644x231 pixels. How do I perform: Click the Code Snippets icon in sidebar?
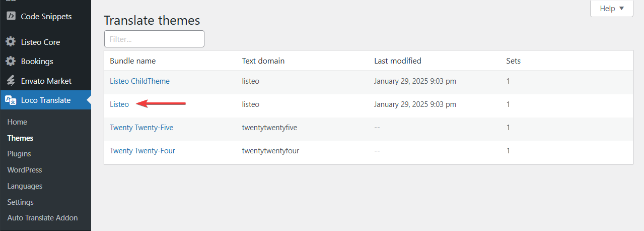11,16
